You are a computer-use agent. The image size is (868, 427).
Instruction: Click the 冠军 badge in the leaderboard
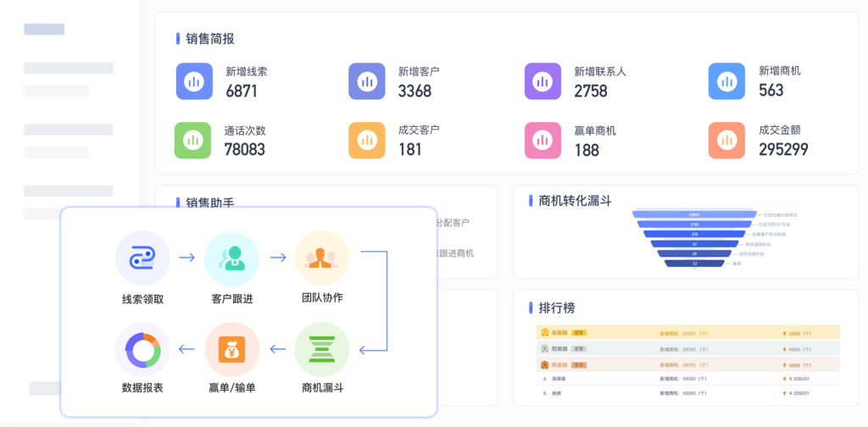(578, 333)
